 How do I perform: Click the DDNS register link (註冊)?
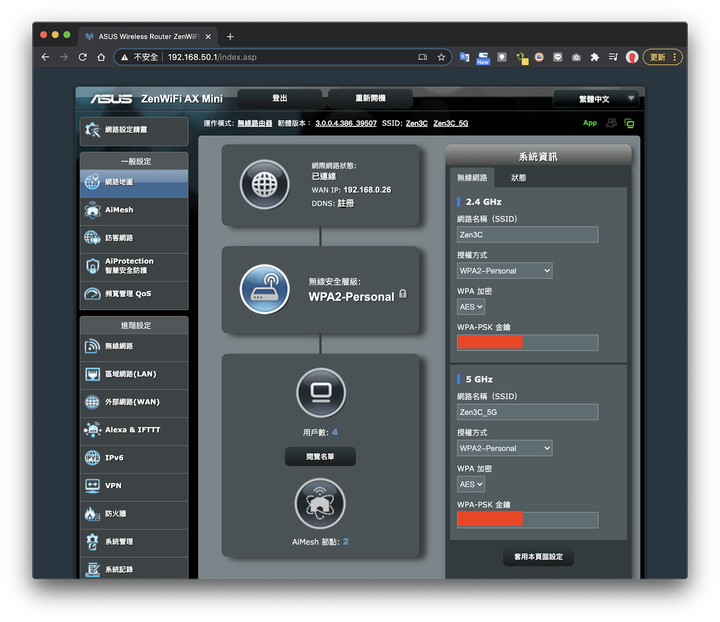pyautogui.click(x=346, y=203)
